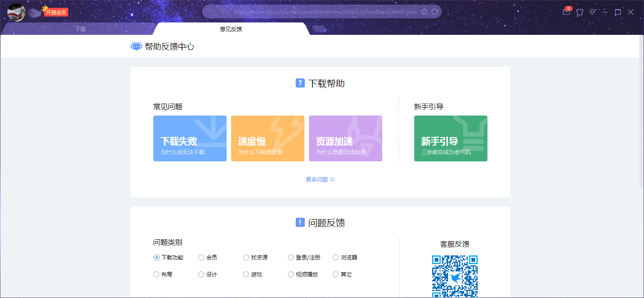
Task: Click the 客服反馈 QR code
Action: coord(455,275)
